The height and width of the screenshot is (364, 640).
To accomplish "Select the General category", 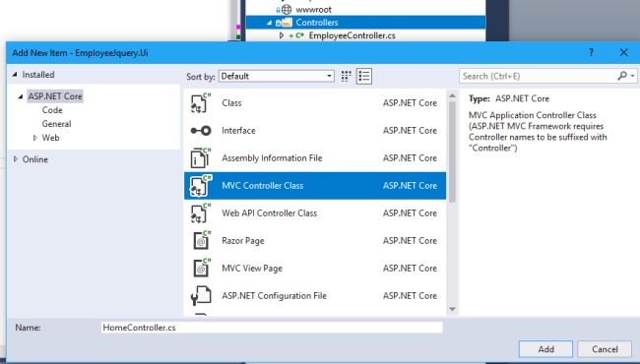I will [x=56, y=124].
